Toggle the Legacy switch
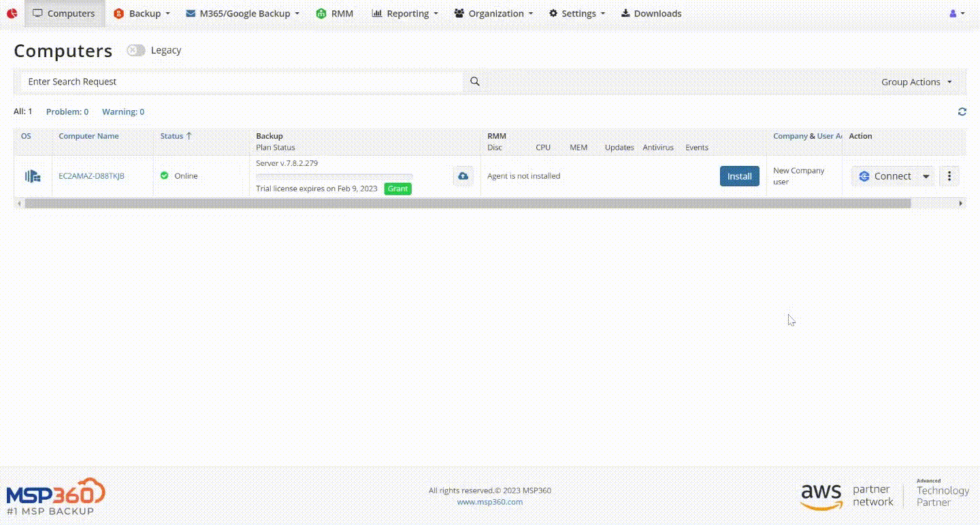This screenshot has height=525, width=980. coord(135,50)
